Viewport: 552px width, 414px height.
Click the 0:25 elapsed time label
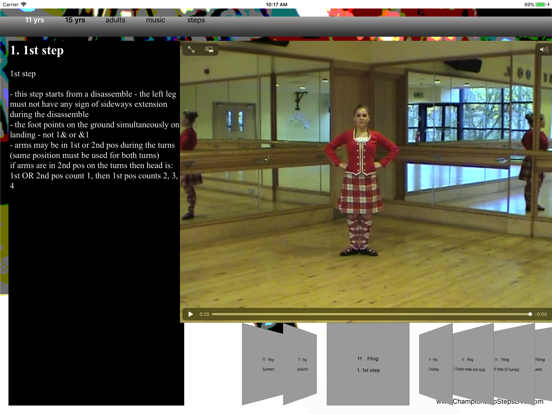(204, 314)
